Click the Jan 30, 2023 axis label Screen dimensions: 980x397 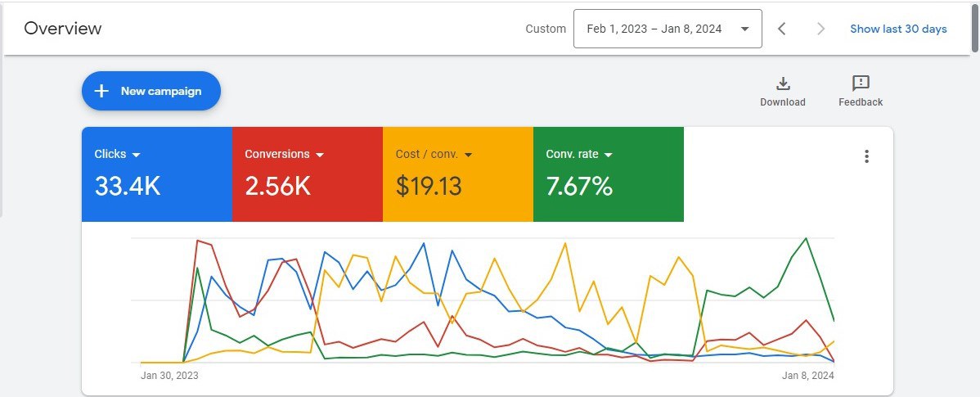169,376
